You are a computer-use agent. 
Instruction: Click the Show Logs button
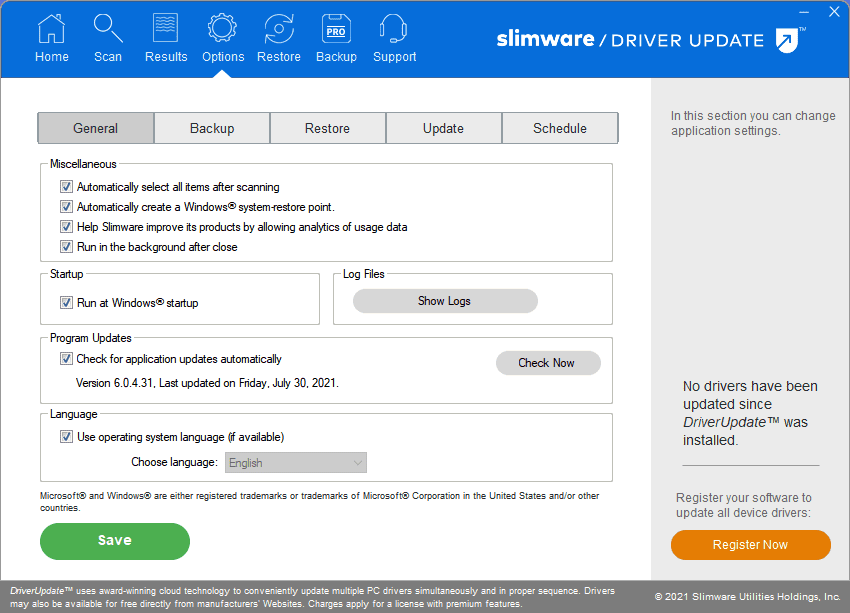[x=445, y=301]
